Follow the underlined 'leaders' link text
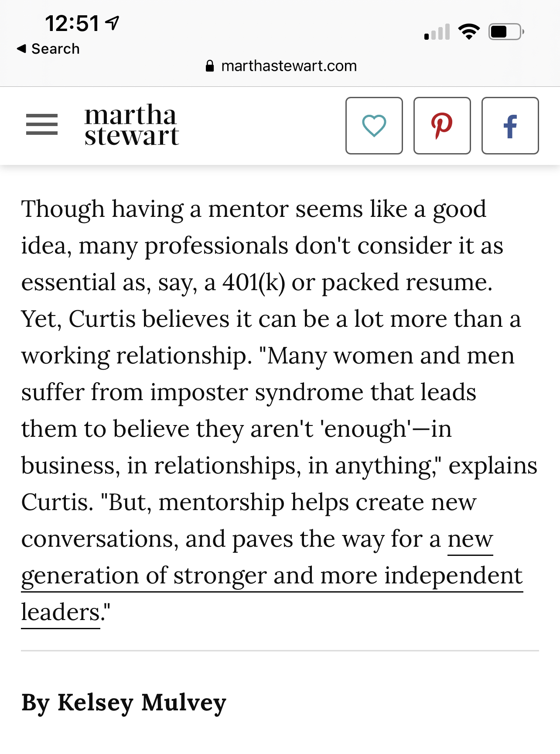The height and width of the screenshot is (754, 560). point(61,612)
